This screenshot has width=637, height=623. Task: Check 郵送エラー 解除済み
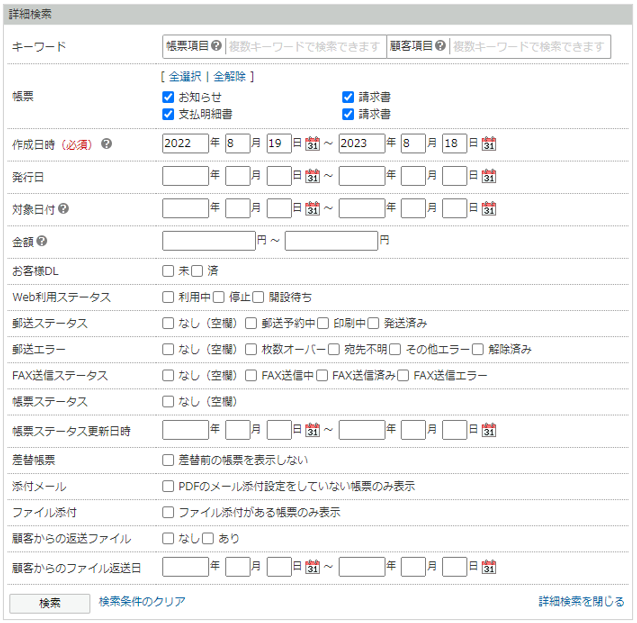pyautogui.click(x=478, y=349)
